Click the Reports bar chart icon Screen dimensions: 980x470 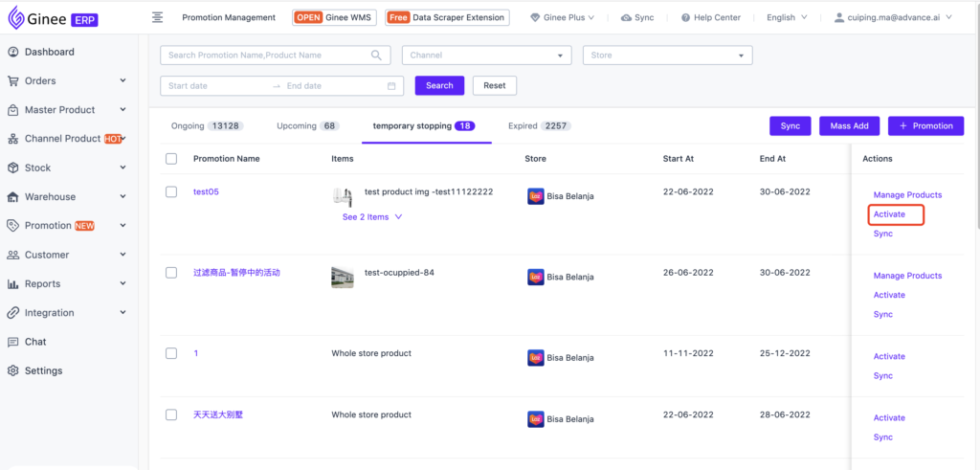point(12,283)
